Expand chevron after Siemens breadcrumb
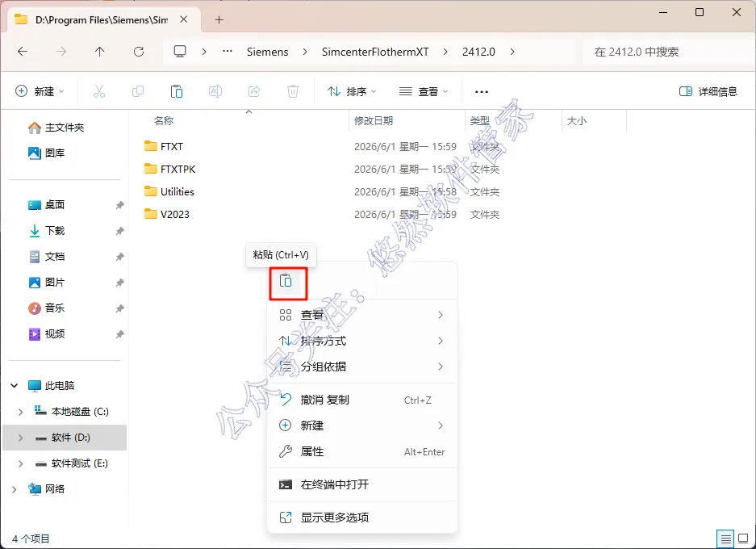 coord(305,52)
